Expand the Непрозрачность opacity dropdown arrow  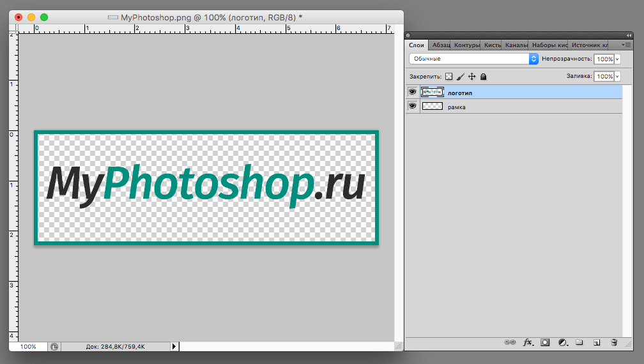pyautogui.click(x=617, y=59)
